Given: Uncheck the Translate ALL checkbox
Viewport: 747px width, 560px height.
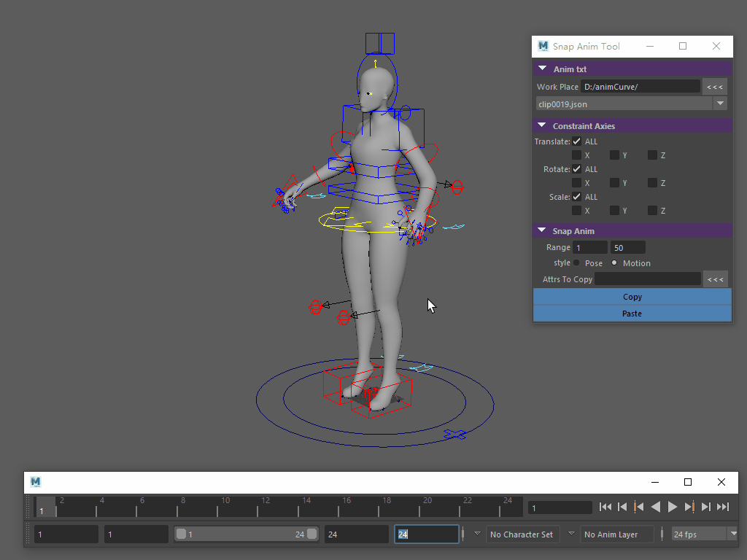Looking at the screenshot, I should click(x=577, y=141).
